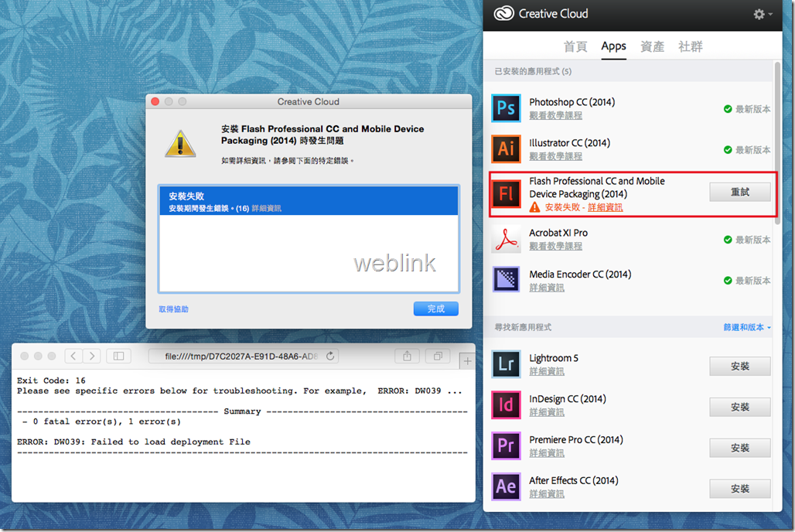Reload the page in the browser address bar
The width and height of the screenshot is (795, 532).
[330, 356]
